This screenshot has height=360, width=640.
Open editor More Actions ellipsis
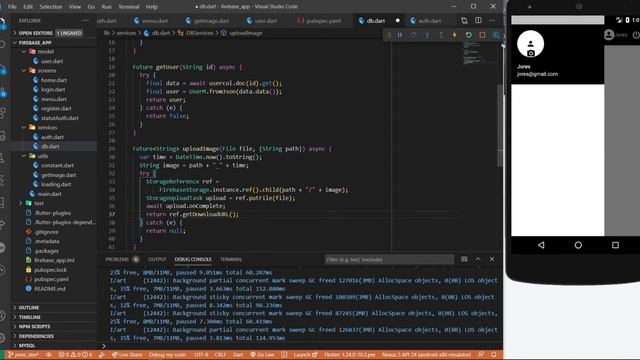(492, 20)
